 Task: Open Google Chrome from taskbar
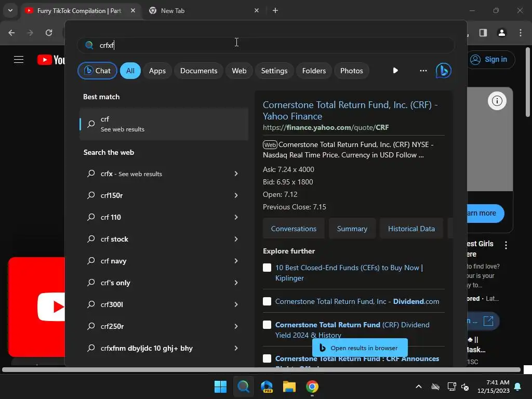312,387
